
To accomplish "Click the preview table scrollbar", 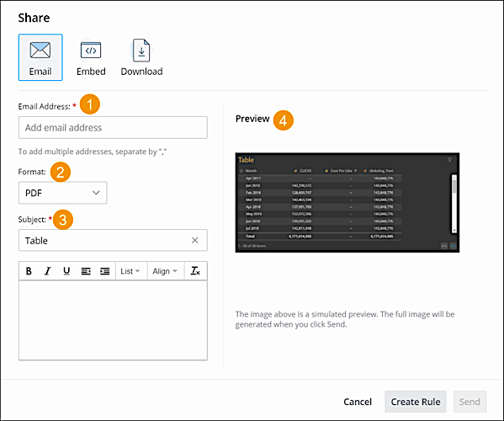I will click(454, 204).
